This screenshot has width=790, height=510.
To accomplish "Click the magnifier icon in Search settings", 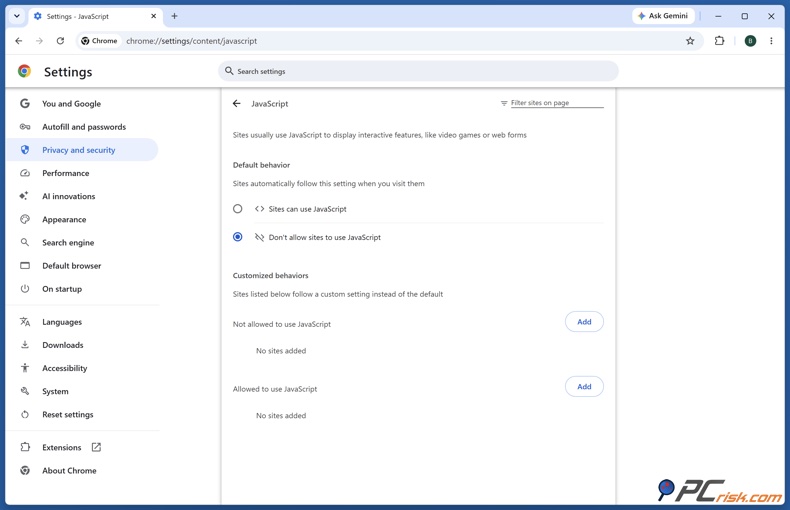I will (229, 71).
